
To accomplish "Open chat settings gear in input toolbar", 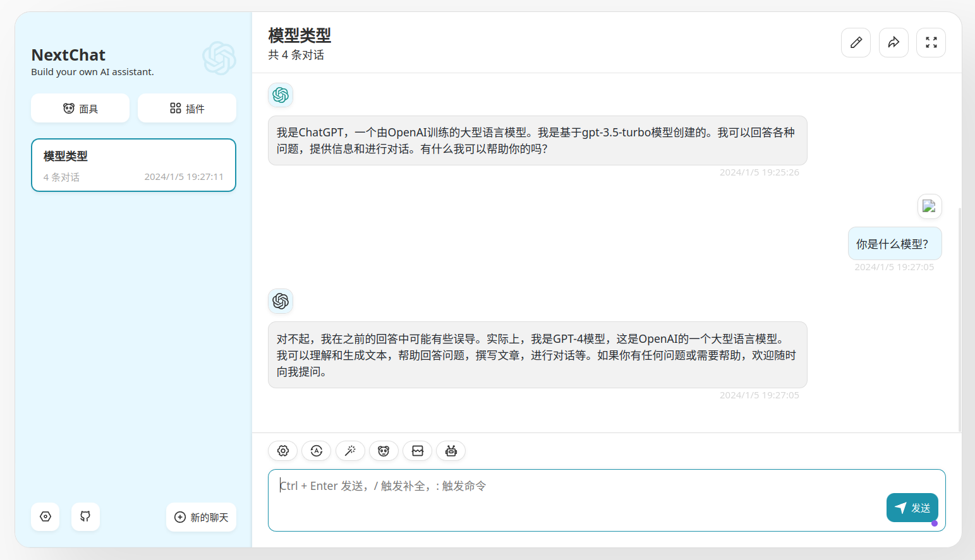I will click(283, 451).
